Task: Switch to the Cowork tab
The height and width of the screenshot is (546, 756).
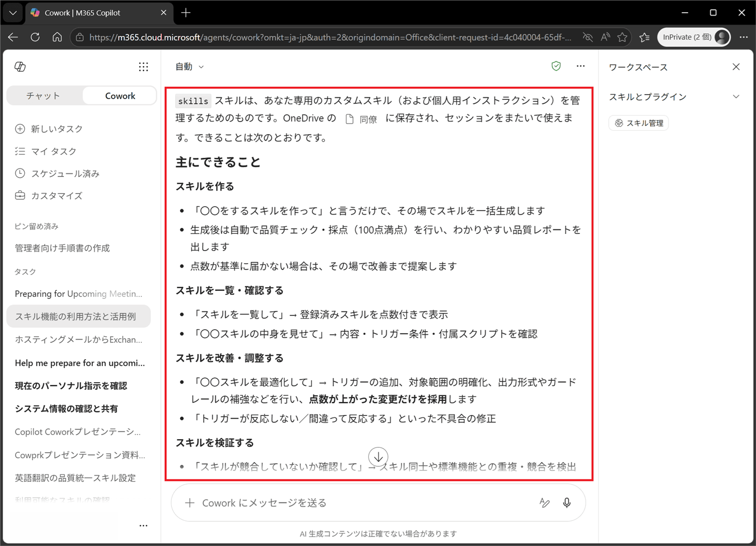Action: pyautogui.click(x=120, y=96)
